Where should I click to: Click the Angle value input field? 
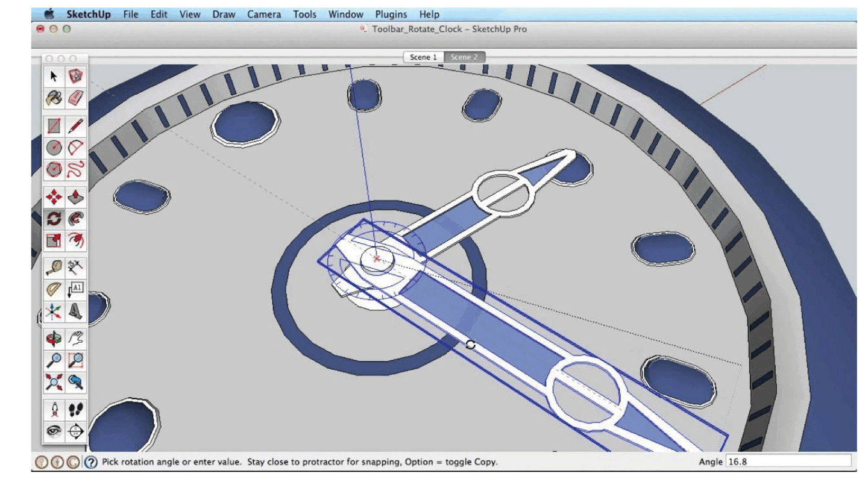(x=788, y=461)
